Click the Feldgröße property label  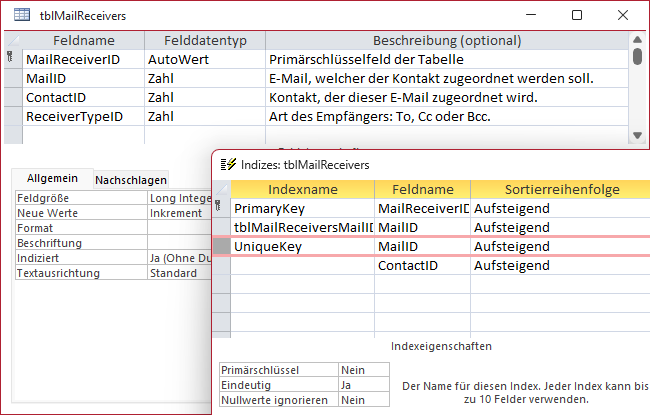[81, 198]
